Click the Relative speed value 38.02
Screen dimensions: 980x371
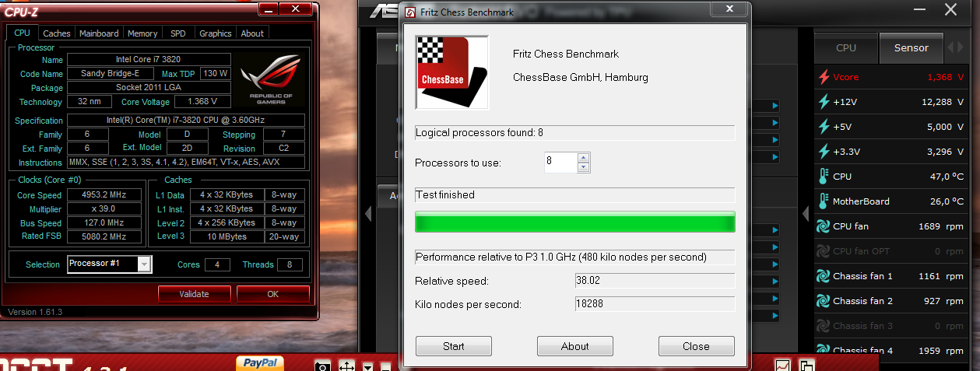coord(655,281)
